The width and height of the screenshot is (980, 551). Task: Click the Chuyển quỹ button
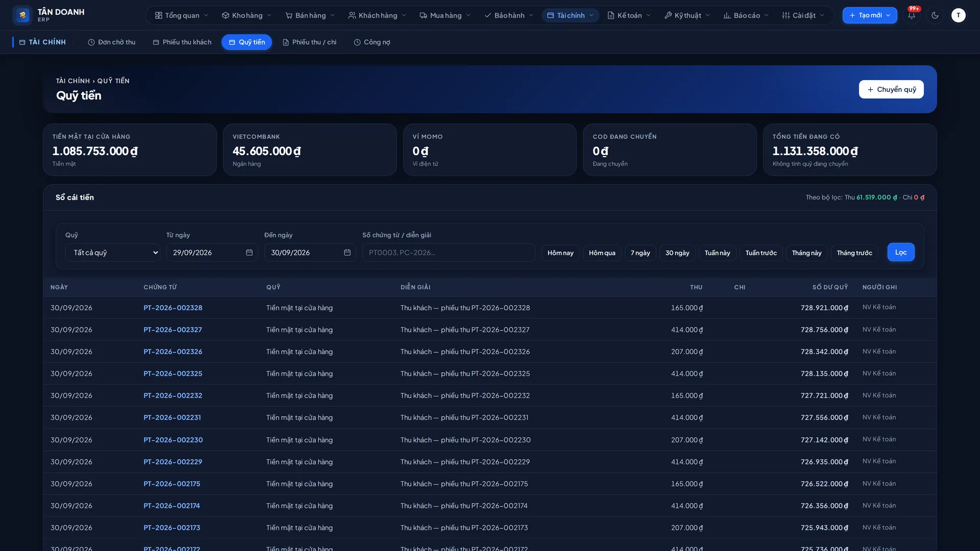[891, 89]
